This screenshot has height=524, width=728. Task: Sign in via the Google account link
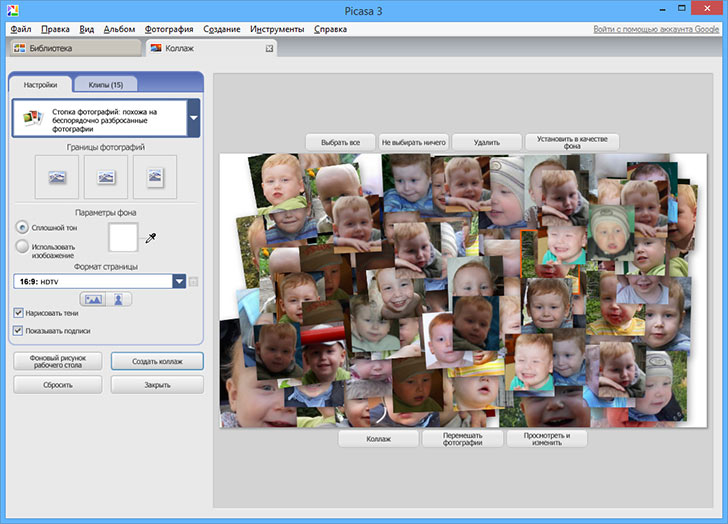click(x=656, y=29)
